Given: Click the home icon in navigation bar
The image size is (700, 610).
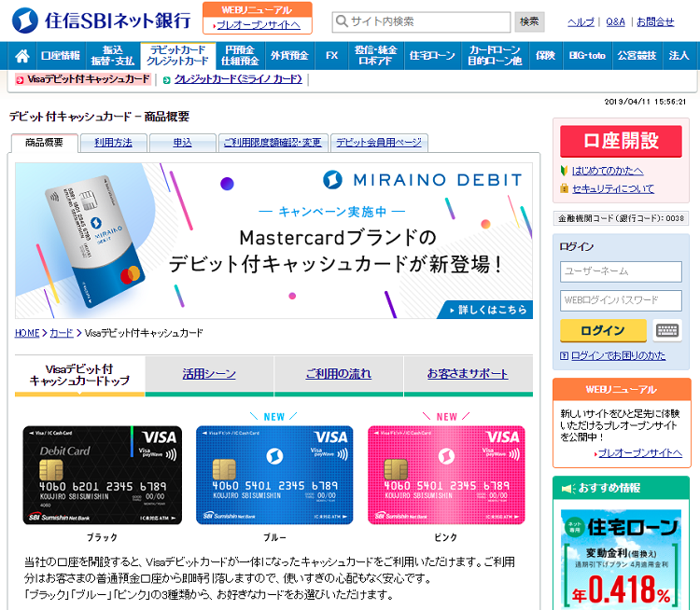Looking at the screenshot, I should [x=21, y=56].
